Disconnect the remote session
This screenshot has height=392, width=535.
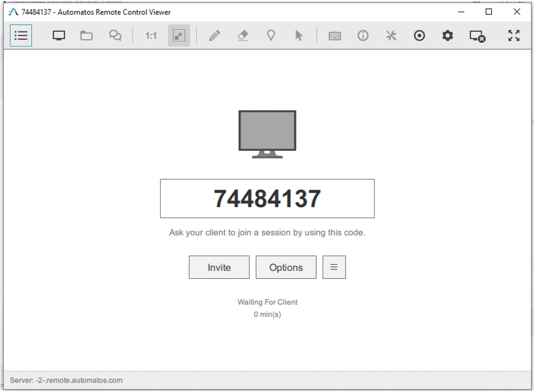(477, 35)
